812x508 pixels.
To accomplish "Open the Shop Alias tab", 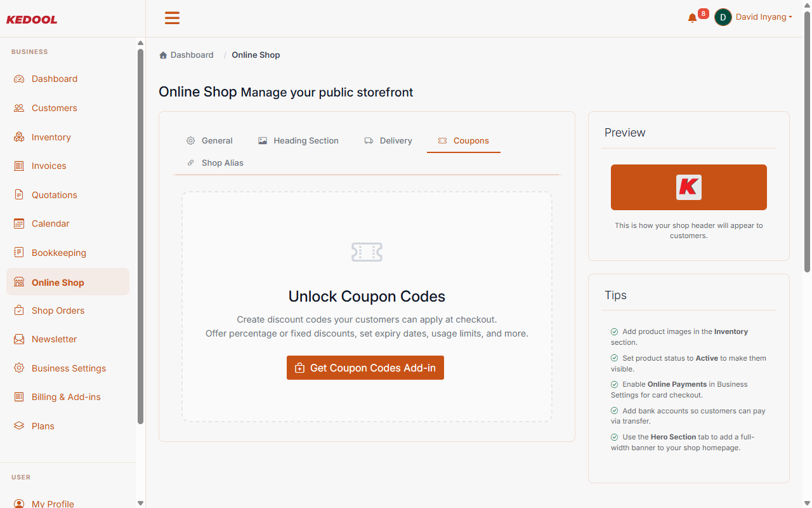I will (x=215, y=163).
